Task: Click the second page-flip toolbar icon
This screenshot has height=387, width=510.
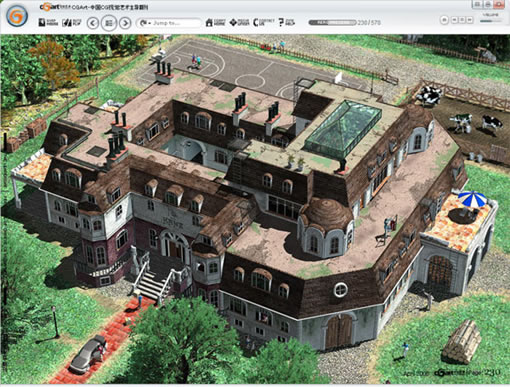Action: tap(72, 22)
